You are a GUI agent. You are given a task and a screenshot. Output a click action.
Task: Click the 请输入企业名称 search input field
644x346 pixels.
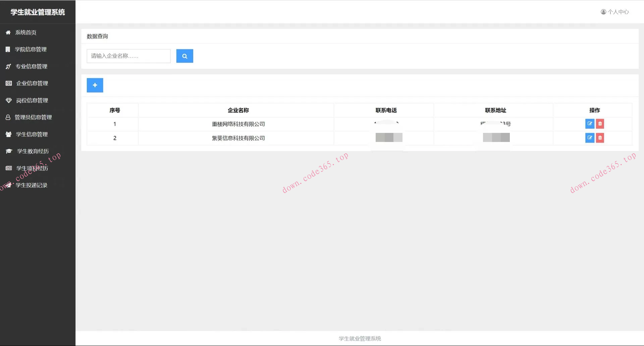(128, 56)
